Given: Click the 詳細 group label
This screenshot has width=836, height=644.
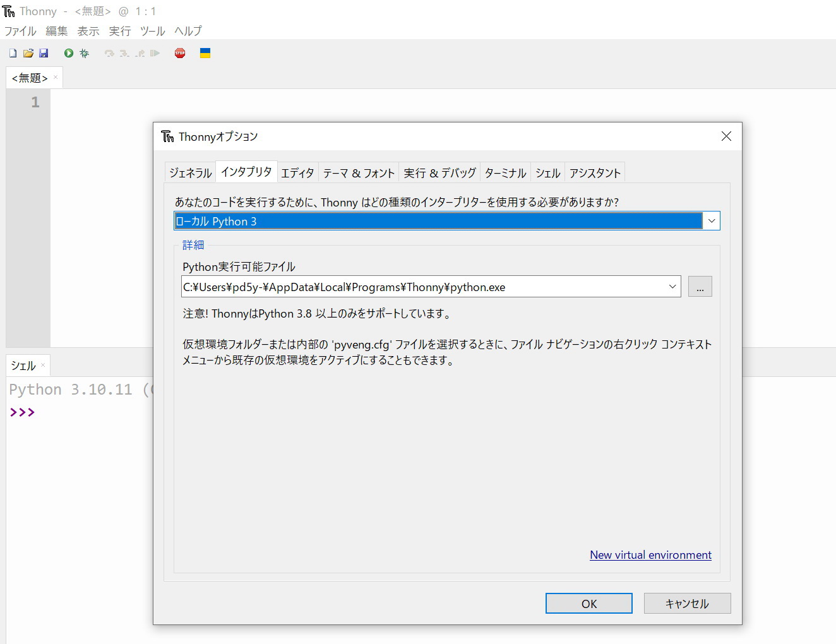Looking at the screenshot, I should [193, 245].
